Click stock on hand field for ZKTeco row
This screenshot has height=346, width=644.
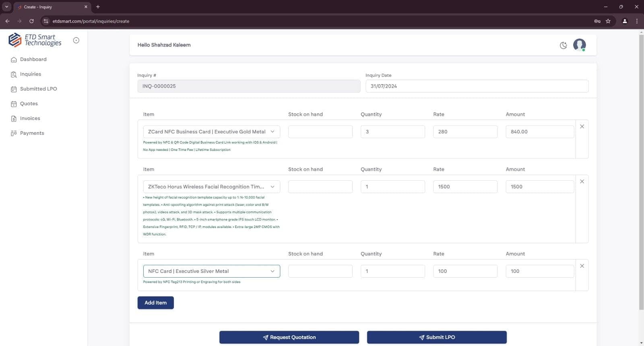(x=320, y=187)
